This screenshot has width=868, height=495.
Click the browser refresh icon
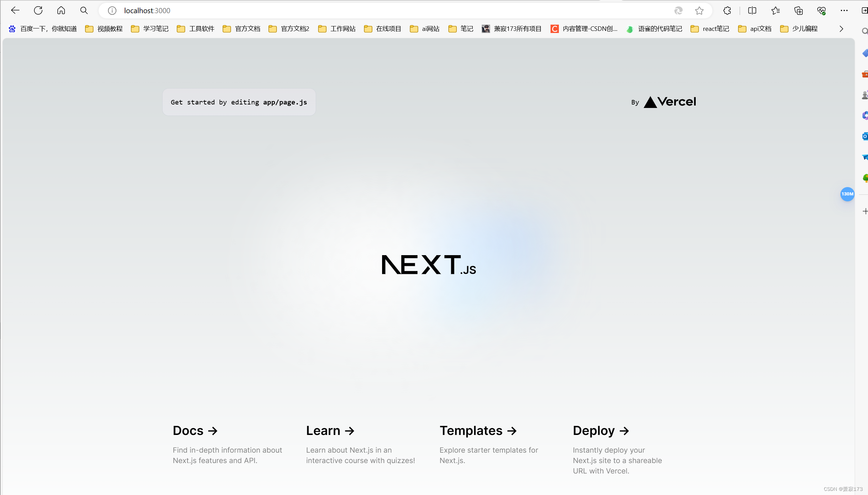click(x=38, y=10)
